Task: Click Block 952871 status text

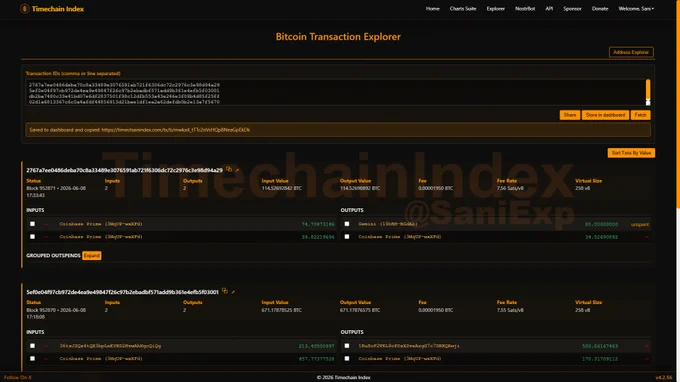Action: point(56,192)
